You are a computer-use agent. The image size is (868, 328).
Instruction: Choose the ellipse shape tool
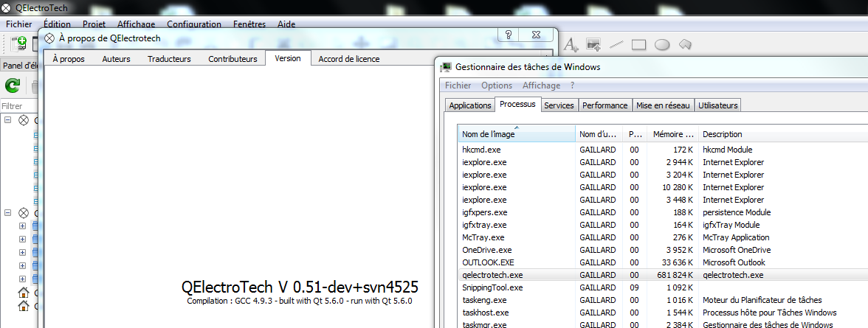click(x=662, y=44)
